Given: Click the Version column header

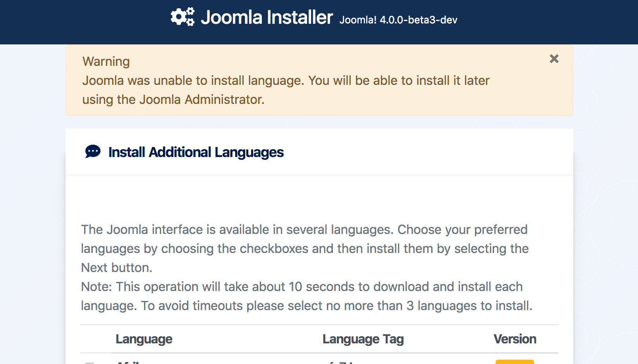Looking at the screenshot, I should click(515, 339).
